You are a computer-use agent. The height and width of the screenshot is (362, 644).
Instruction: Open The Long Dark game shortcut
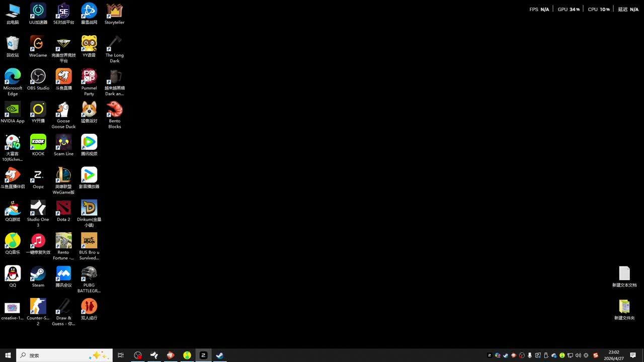pos(115,44)
